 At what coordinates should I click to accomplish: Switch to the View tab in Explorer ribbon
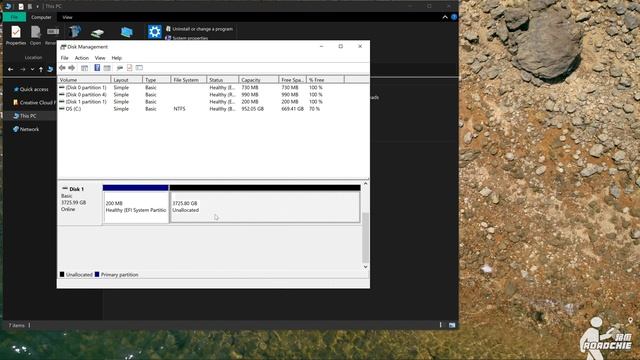(67, 17)
